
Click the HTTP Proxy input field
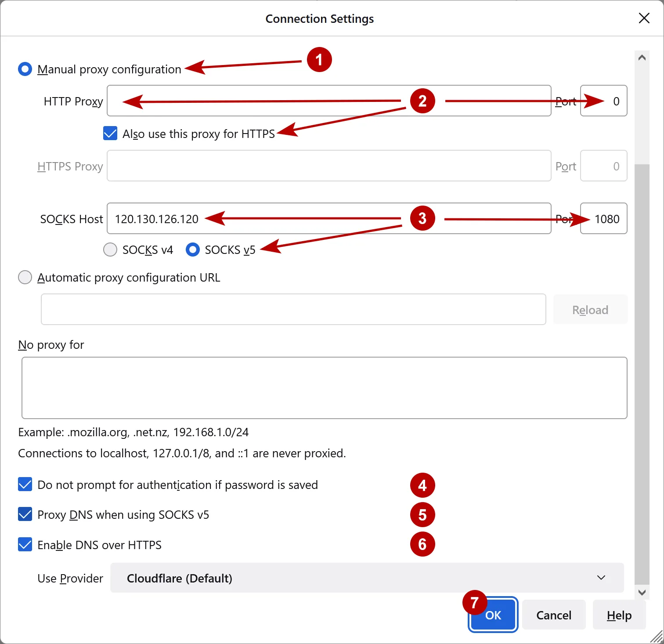pos(329,101)
